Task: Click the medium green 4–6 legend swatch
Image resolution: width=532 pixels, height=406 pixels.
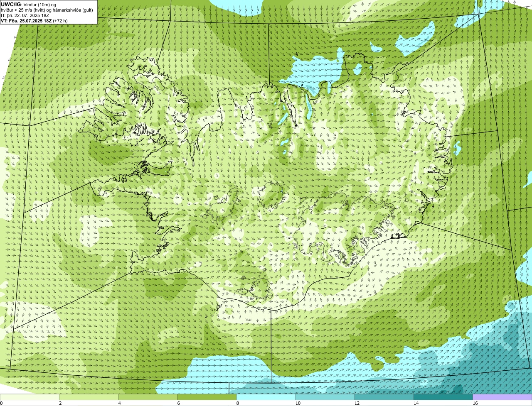Action: click(x=148, y=397)
